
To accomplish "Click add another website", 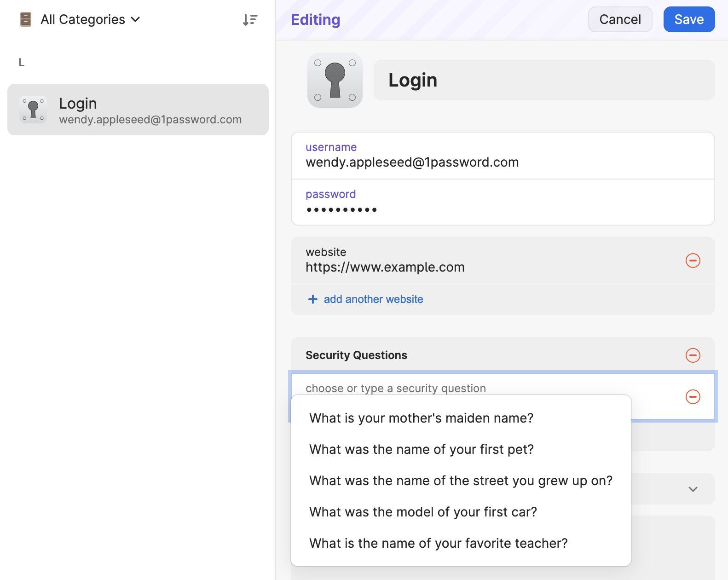I will (x=373, y=299).
